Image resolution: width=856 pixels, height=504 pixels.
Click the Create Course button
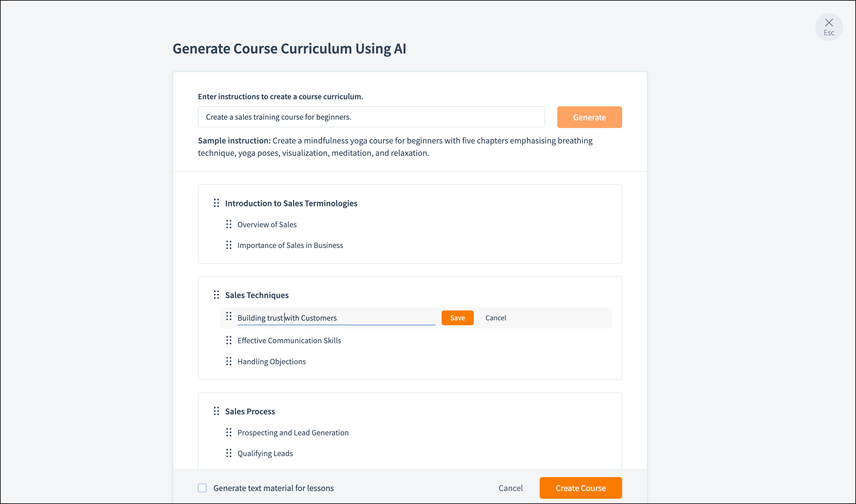(580, 488)
